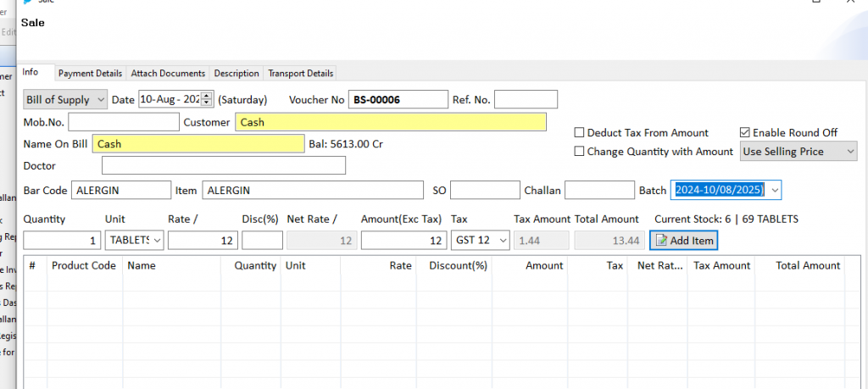Click the Disc(%) input field
The width and height of the screenshot is (868, 389).
pos(263,240)
